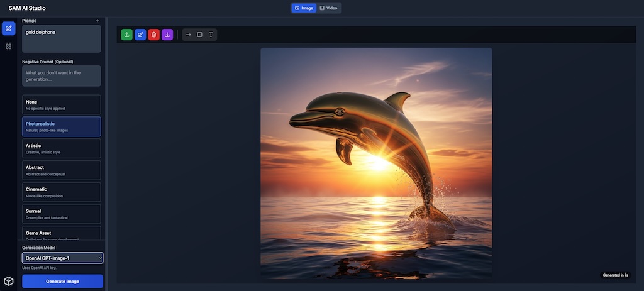Select the arrow annotation tool
The width and height of the screenshot is (644, 291).
click(x=189, y=35)
